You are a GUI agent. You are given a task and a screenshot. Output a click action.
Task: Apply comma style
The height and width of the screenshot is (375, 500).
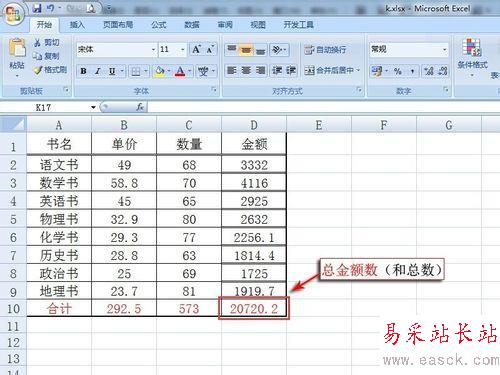(x=413, y=71)
